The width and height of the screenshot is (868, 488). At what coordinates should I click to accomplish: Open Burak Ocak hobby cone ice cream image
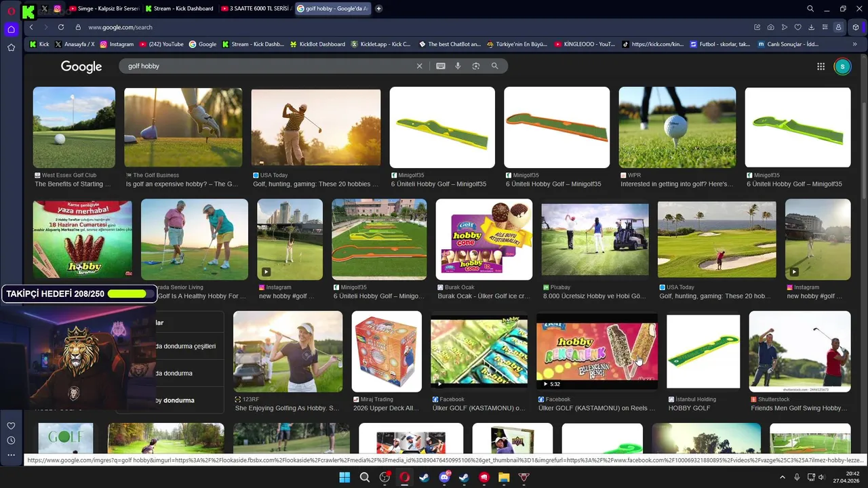(x=484, y=239)
